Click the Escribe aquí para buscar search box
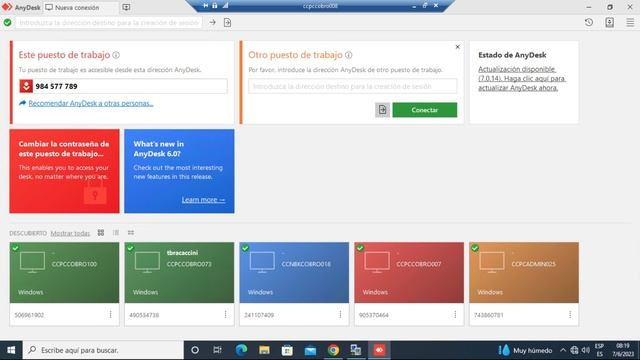This screenshot has height=360, width=640. click(x=103, y=350)
